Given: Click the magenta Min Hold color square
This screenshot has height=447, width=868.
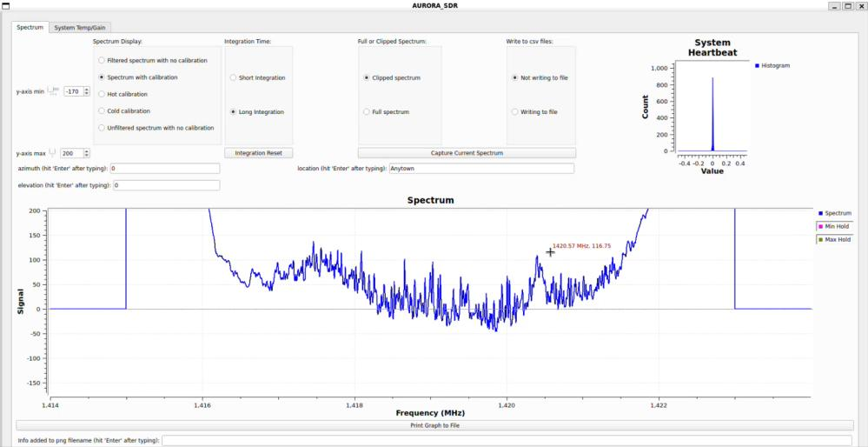Looking at the screenshot, I should point(820,227).
